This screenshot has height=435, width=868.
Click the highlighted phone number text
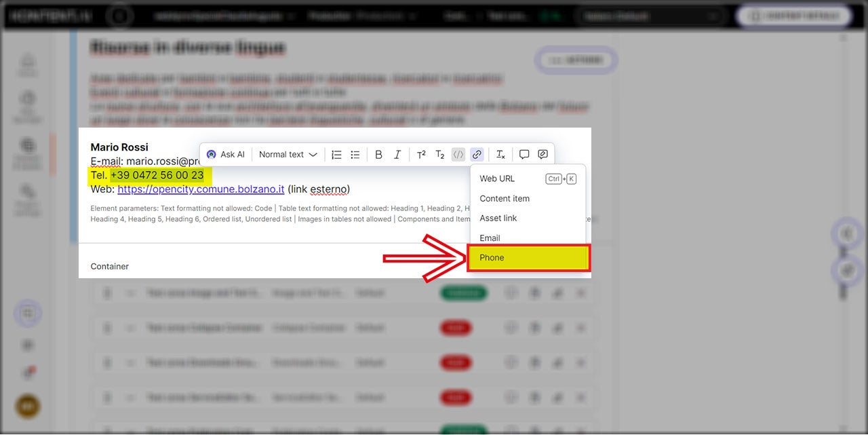coord(157,175)
